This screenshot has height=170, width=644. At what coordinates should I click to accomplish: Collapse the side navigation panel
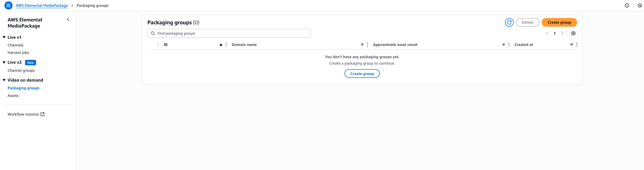point(68,20)
